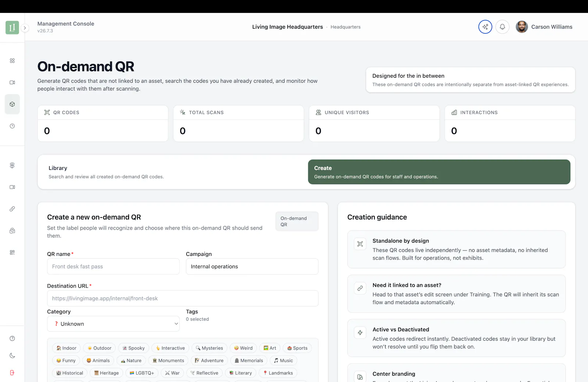
Task: Open the video camera icon above the link icon
Action: [12, 187]
